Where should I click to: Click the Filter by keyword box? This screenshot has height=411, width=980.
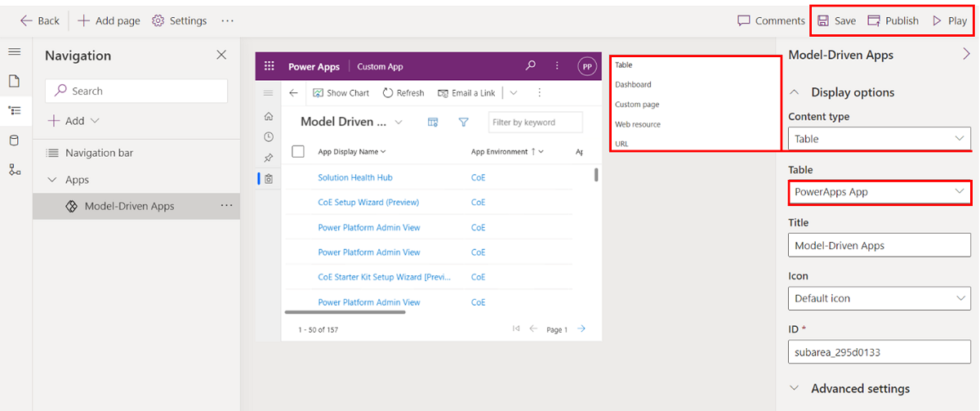coord(536,123)
